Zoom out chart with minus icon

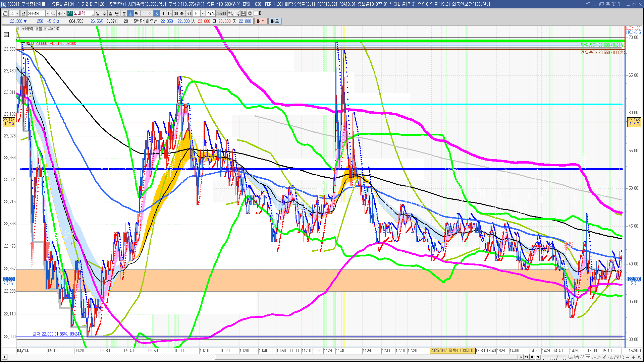pos(628,357)
